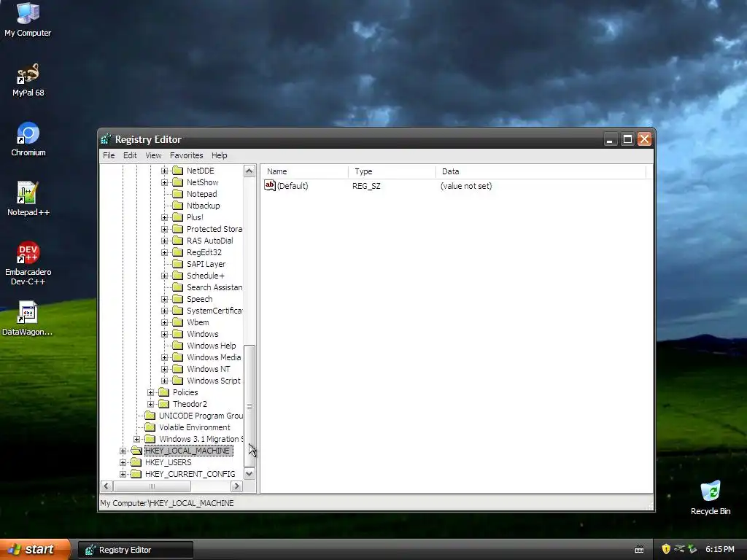Click the Ntbackup folder icon
The width and height of the screenshot is (747, 560).
tap(178, 206)
